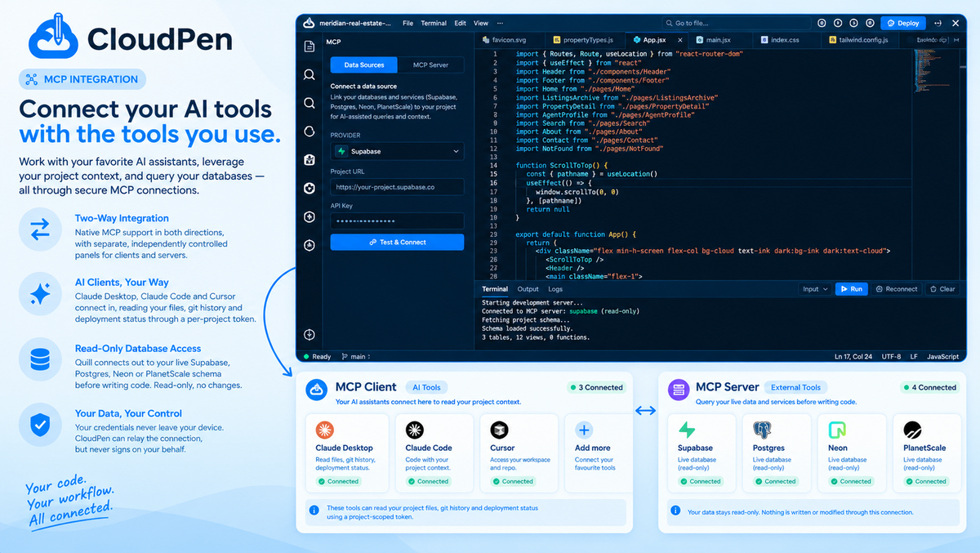The height and width of the screenshot is (553, 980).
Task: Click the AI Tools badge
Action: (426, 387)
